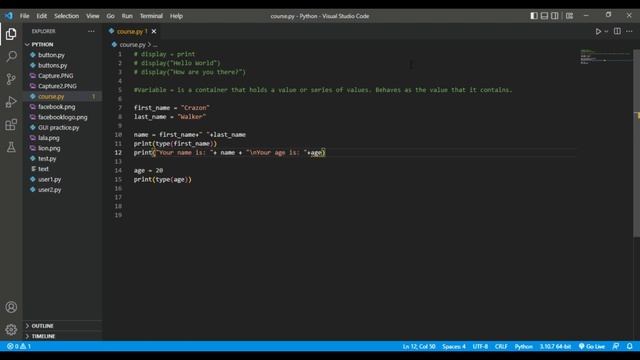Split the editor to the right
Screen dimensions: 640x360
617,31
